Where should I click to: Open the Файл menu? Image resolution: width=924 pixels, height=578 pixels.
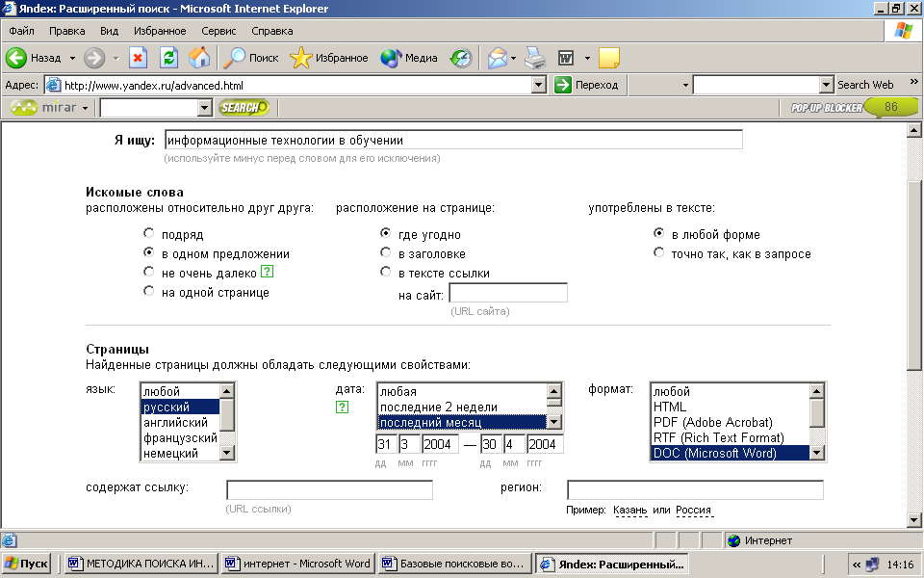[22, 31]
